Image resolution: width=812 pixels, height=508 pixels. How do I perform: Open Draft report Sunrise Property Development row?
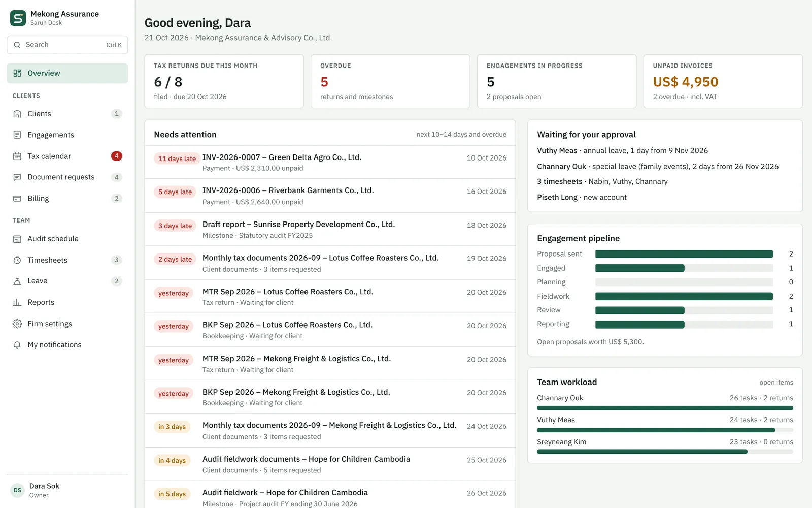coord(330,230)
